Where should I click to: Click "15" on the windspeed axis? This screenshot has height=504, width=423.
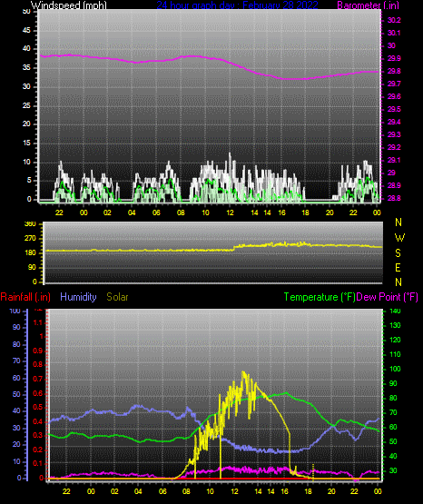coord(26,143)
